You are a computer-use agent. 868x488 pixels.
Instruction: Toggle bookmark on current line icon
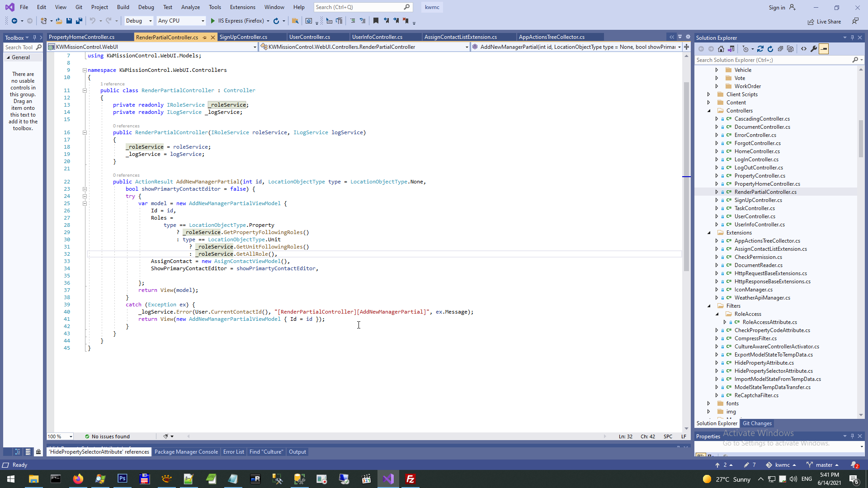tap(376, 21)
